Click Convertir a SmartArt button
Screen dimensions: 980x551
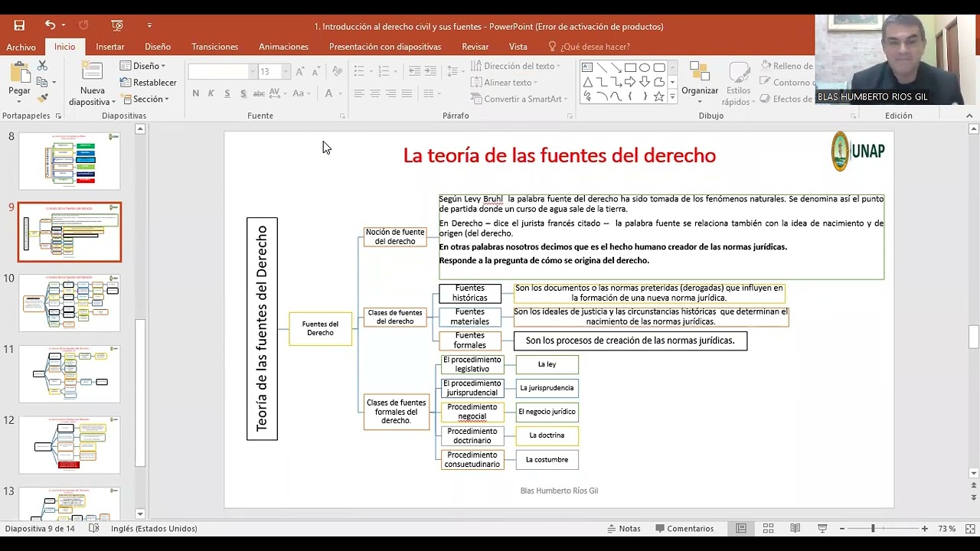click(x=520, y=99)
